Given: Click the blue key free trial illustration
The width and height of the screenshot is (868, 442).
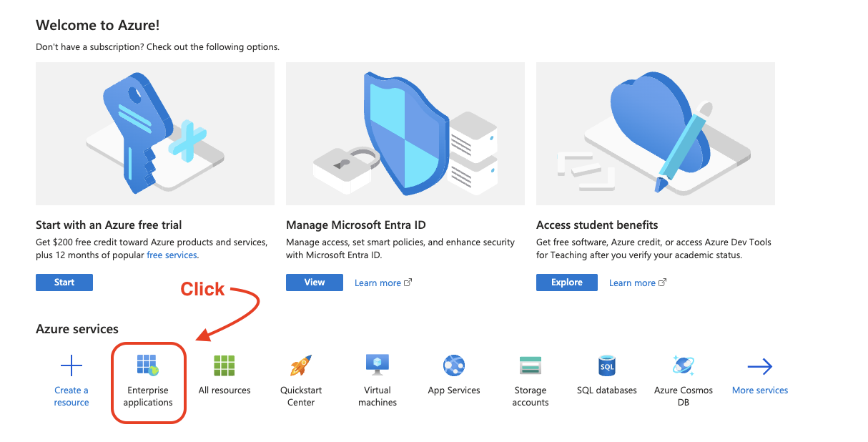Looking at the screenshot, I should point(155,133).
